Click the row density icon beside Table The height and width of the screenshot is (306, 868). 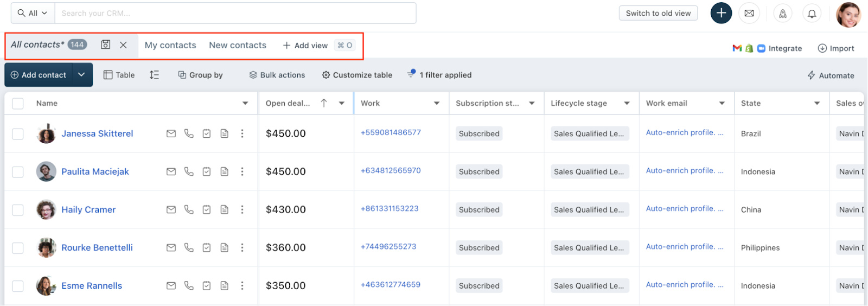pyautogui.click(x=154, y=75)
